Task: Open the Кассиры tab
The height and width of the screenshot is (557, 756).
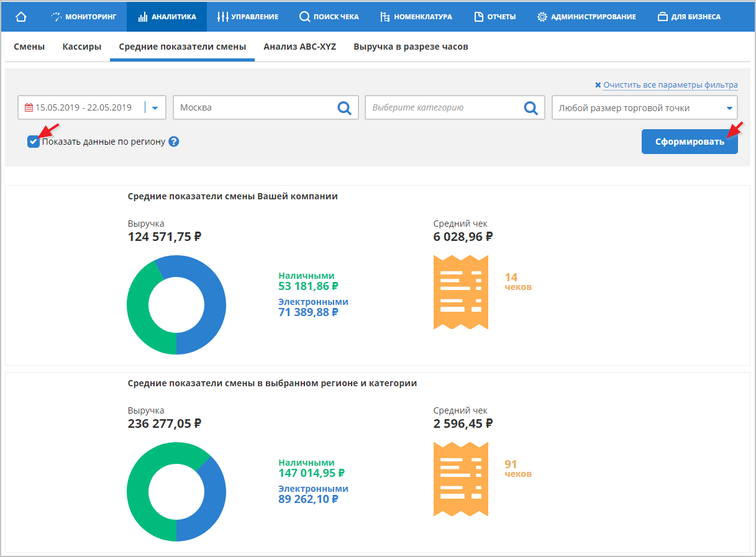Action: pos(82,47)
